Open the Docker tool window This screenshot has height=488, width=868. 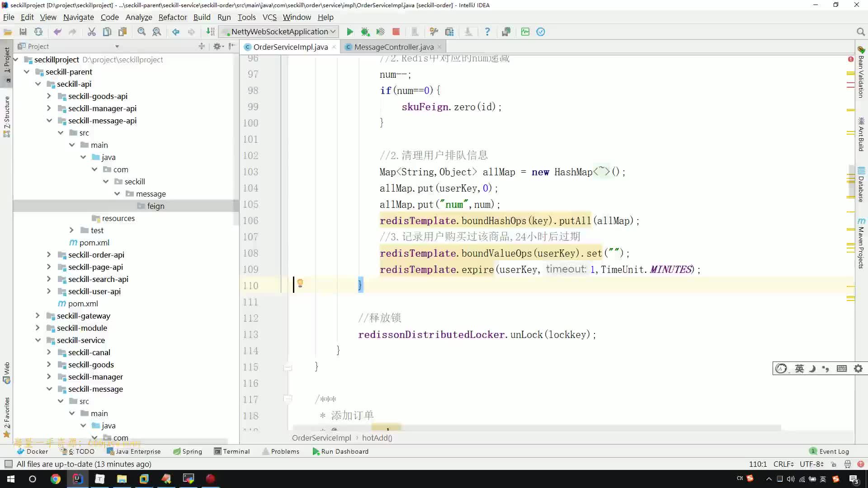[x=32, y=451]
